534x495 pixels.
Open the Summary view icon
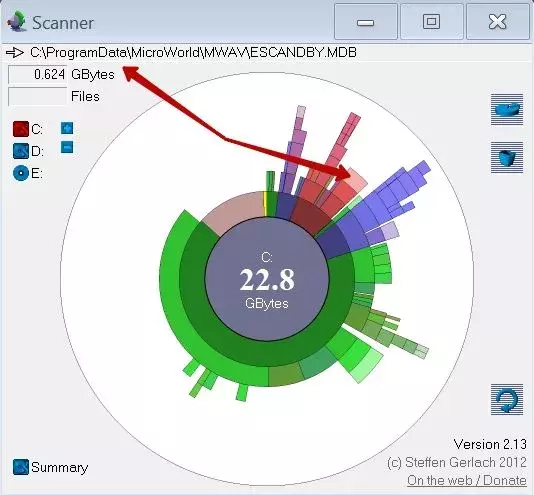(21, 467)
